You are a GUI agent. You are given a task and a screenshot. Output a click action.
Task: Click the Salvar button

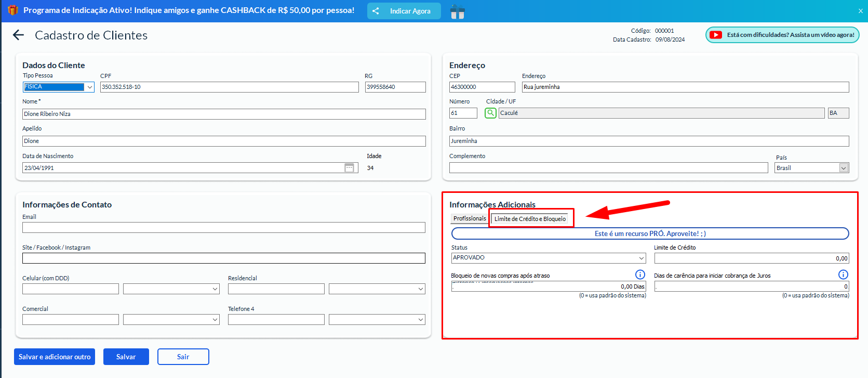tap(126, 357)
